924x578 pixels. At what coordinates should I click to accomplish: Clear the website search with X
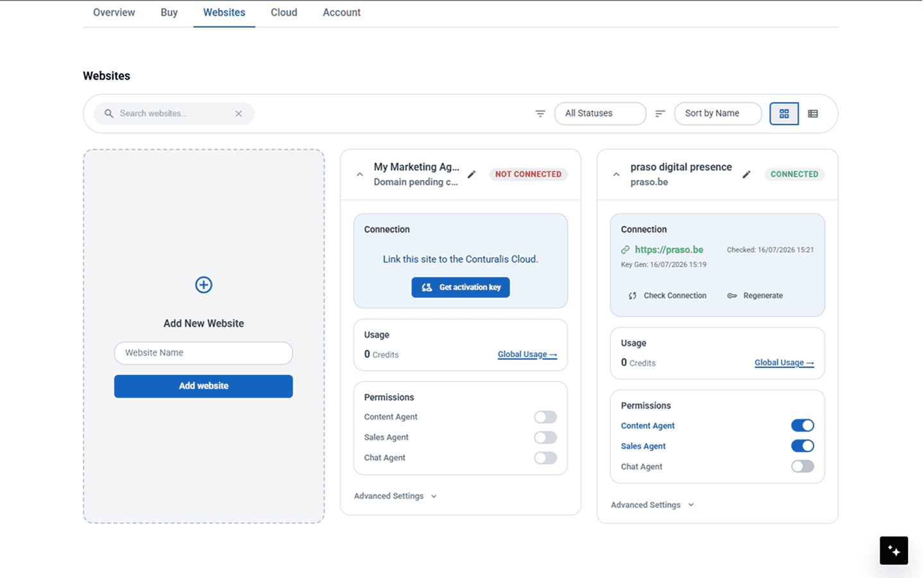tap(239, 114)
